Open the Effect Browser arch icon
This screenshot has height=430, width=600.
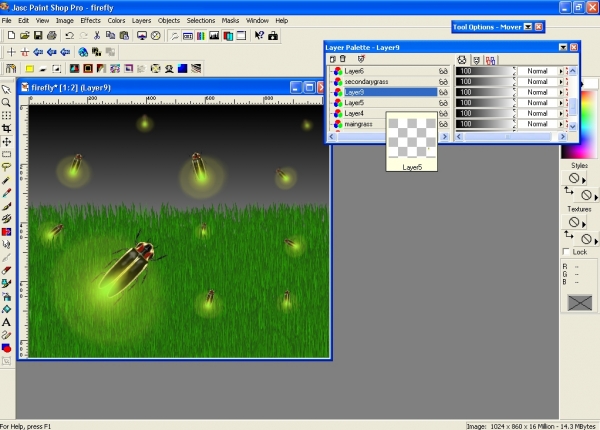(x=11, y=68)
